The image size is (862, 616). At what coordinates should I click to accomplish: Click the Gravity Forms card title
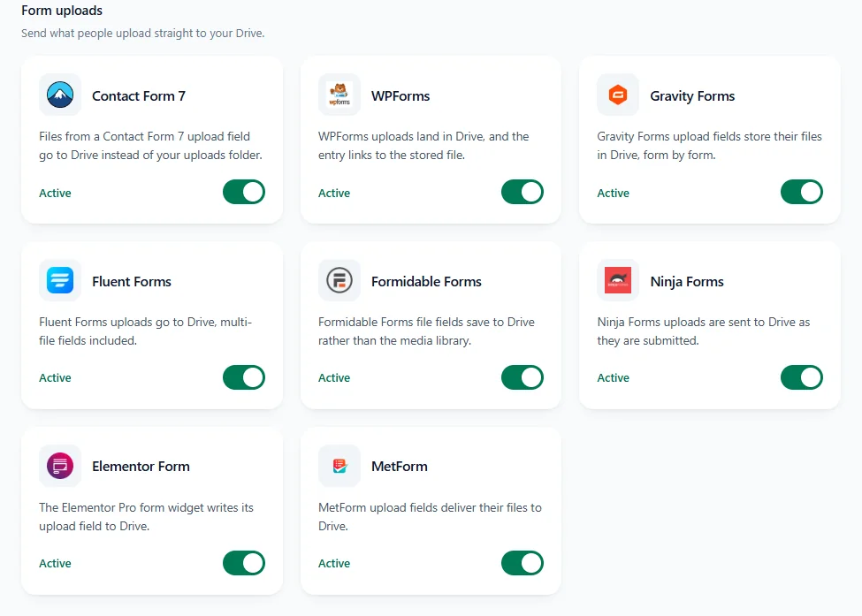pyautogui.click(x=692, y=96)
